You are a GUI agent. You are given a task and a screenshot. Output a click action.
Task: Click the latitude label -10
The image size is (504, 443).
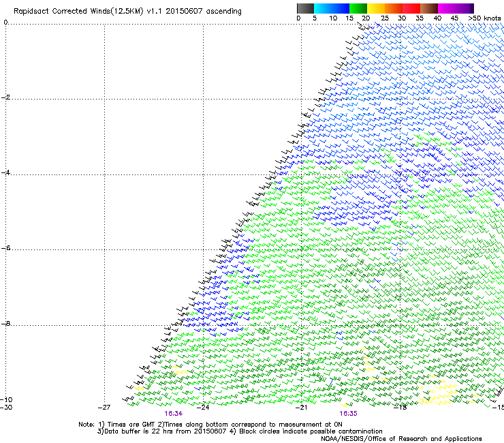pos(6,400)
